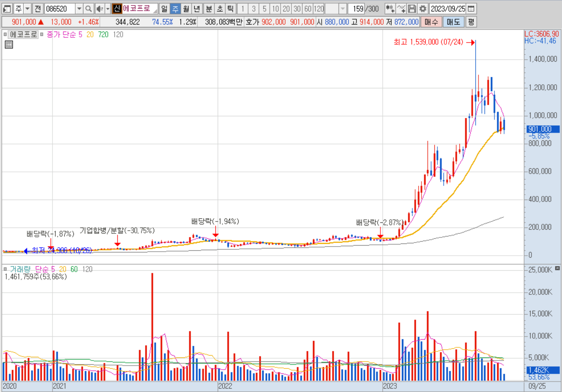562x392 pixels.
Task: Click the 전 button
Action: (38, 9)
